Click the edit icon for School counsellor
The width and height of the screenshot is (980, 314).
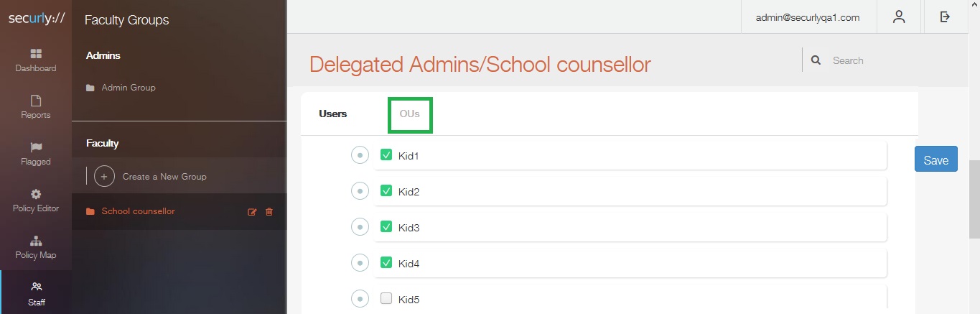coord(252,212)
